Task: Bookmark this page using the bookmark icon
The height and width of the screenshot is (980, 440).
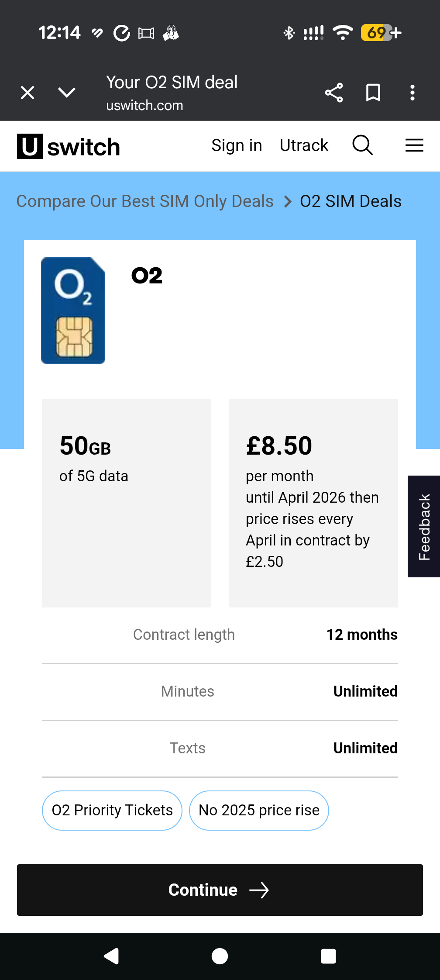Action: click(x=373, y=92)
